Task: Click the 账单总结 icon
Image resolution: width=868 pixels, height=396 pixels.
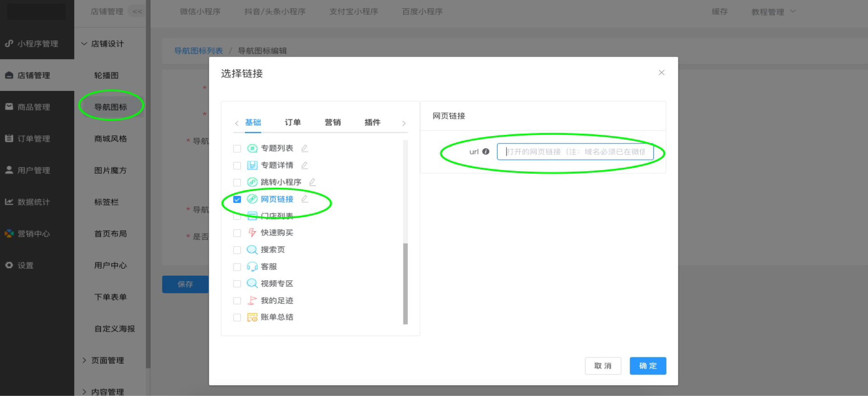Action: (252, 317)
